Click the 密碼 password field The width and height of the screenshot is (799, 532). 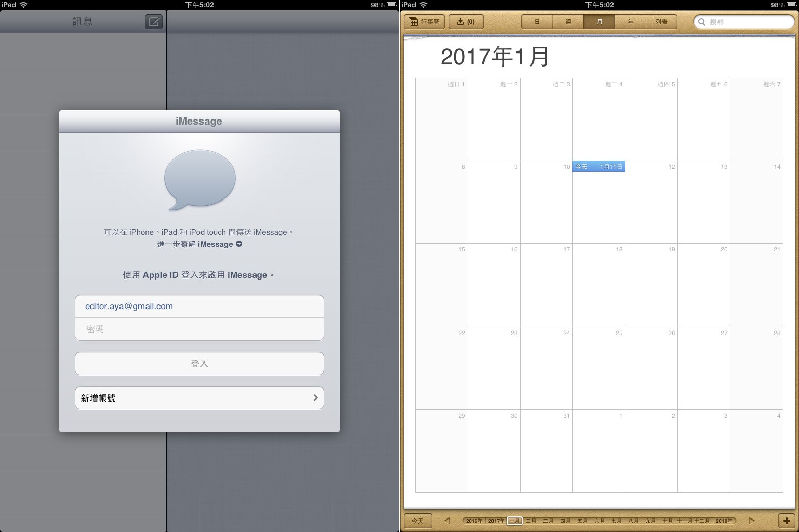tap(199, 329)
